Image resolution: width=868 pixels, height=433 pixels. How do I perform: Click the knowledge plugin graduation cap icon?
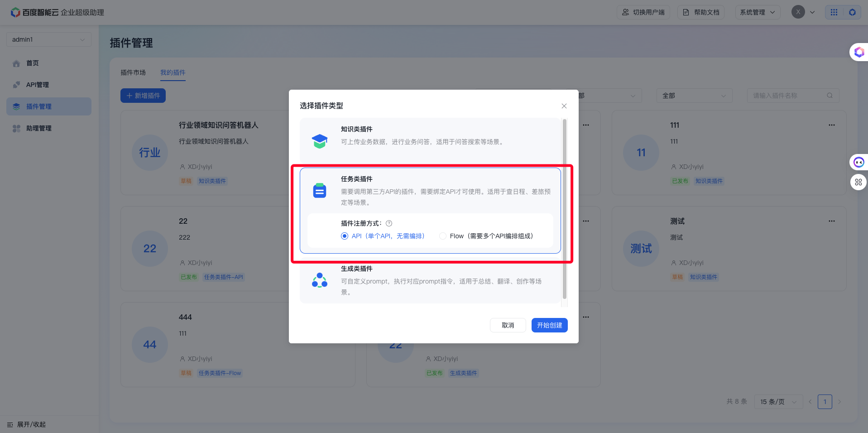coord(320,141)
